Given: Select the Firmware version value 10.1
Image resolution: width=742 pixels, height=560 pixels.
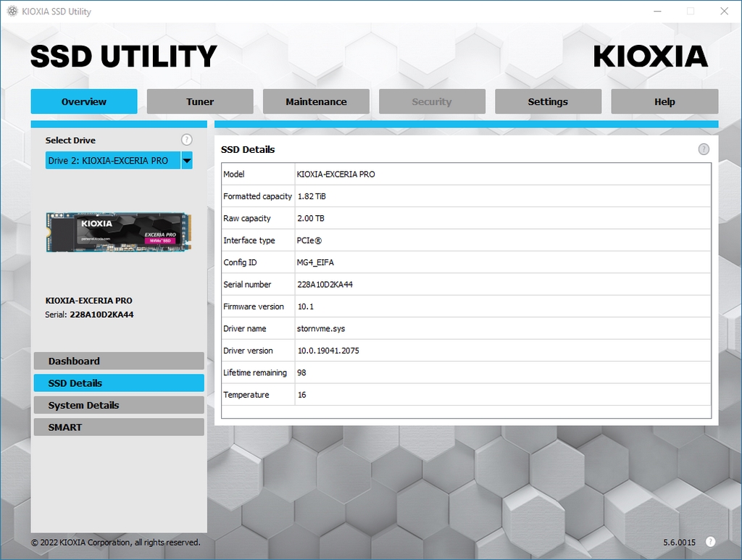Looking at the screenshot, I should point(305,306).
